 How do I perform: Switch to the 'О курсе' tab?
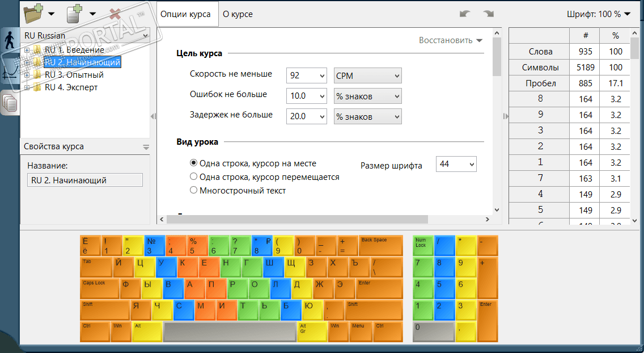[238, 14]
